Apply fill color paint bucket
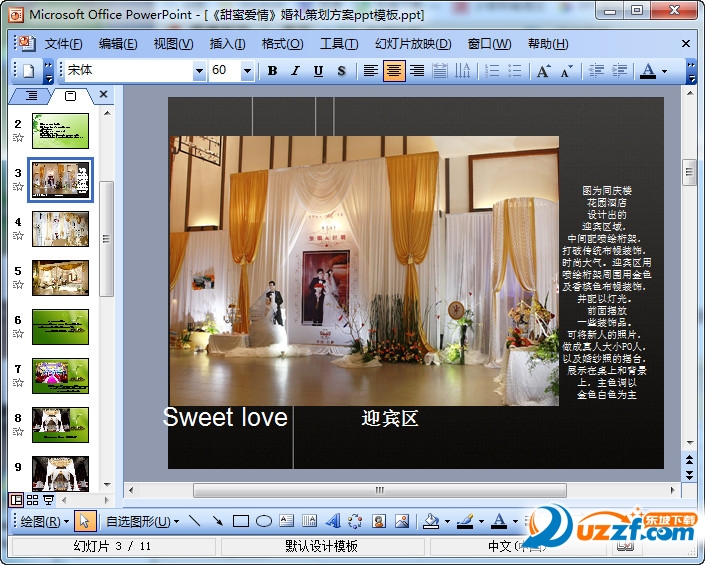The width and height of the screenshot is (705, 565). (431, 521)
